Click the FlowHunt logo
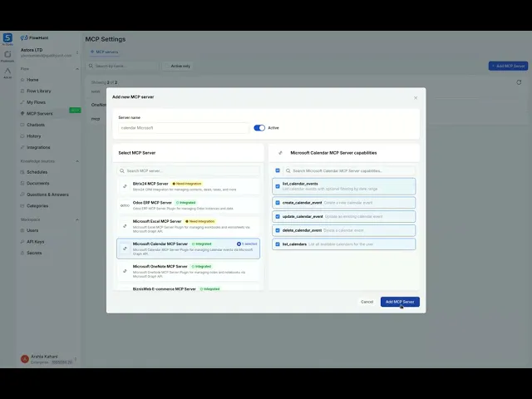Image resolution: width=532 pixels, height=399 pixels. pos(35,37)
